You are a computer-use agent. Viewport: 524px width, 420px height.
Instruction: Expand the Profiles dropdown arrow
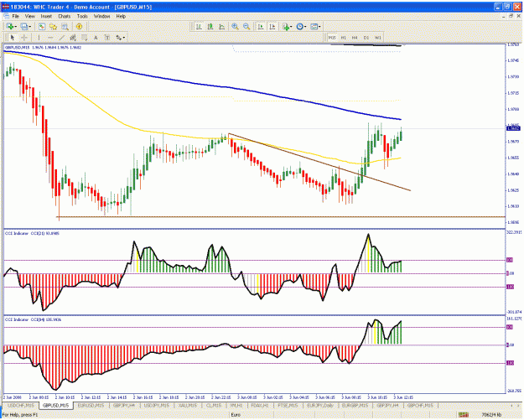point(30,27)
